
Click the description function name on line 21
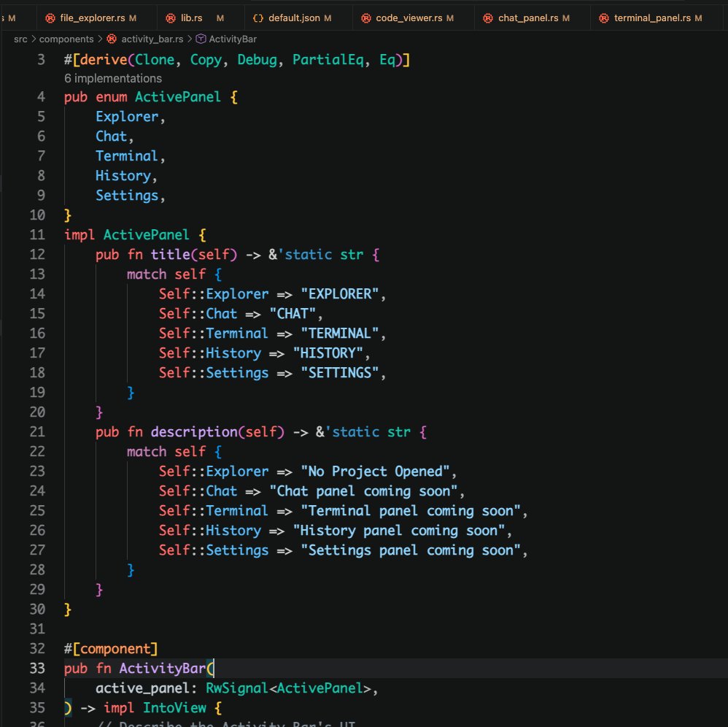tap(194, 431)
